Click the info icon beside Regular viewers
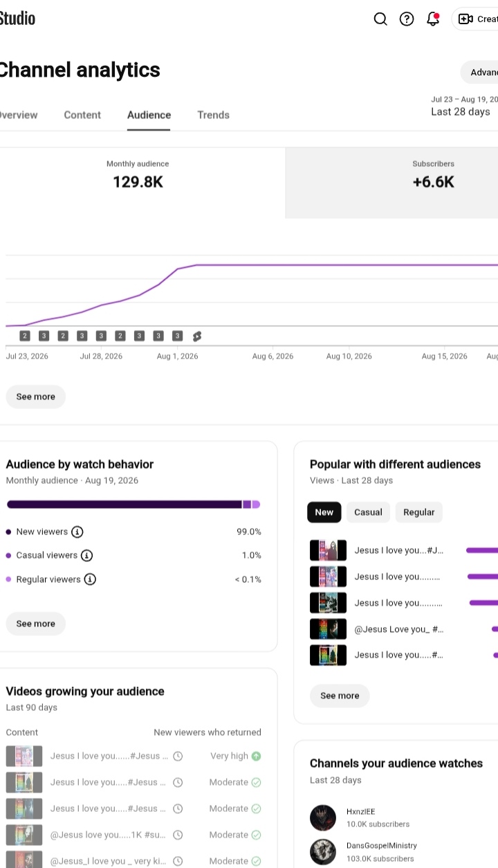Viewport: 498px width, 868px height. click(x=90, y=579)
